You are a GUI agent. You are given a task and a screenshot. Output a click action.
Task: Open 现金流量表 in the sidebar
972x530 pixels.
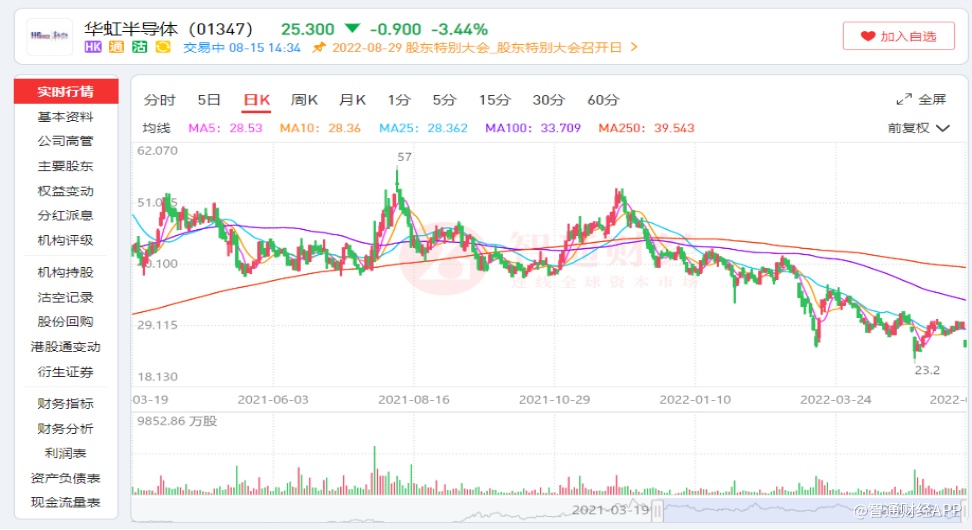point(66,502)
